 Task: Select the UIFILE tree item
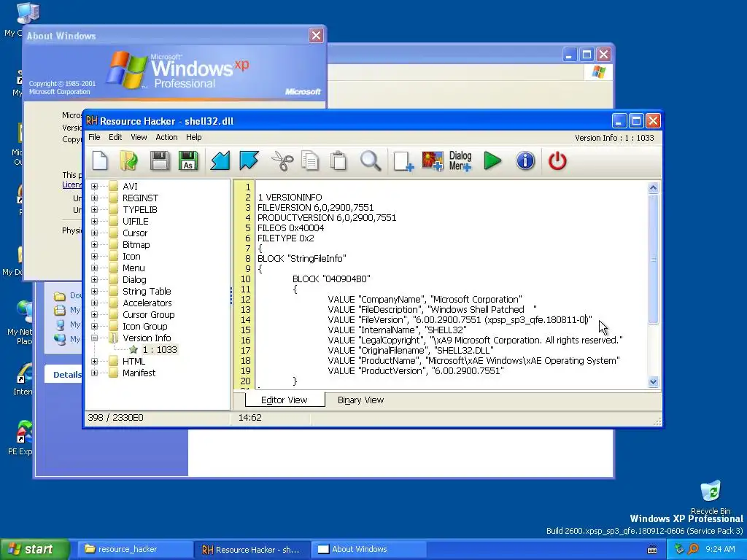[x=135, y=222]
